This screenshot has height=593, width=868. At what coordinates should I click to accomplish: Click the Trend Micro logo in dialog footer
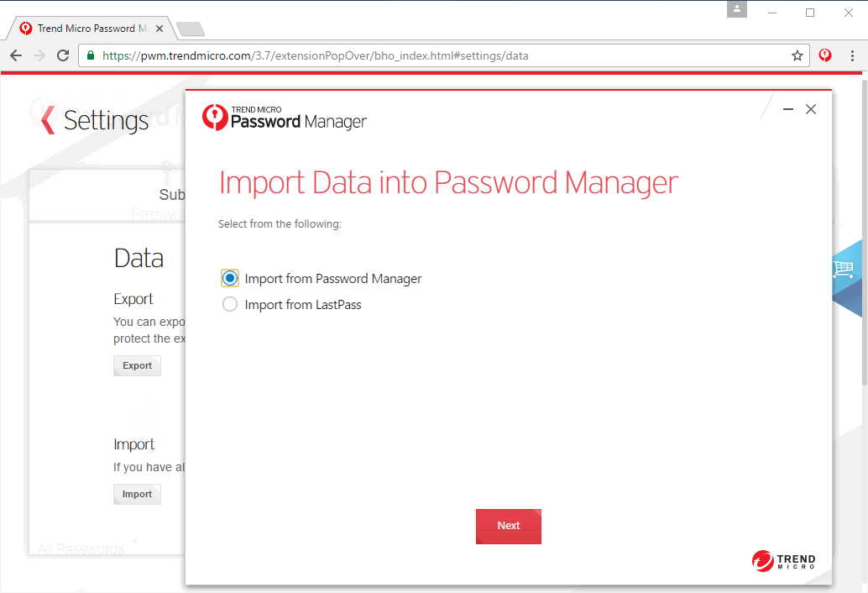[783, 560]
